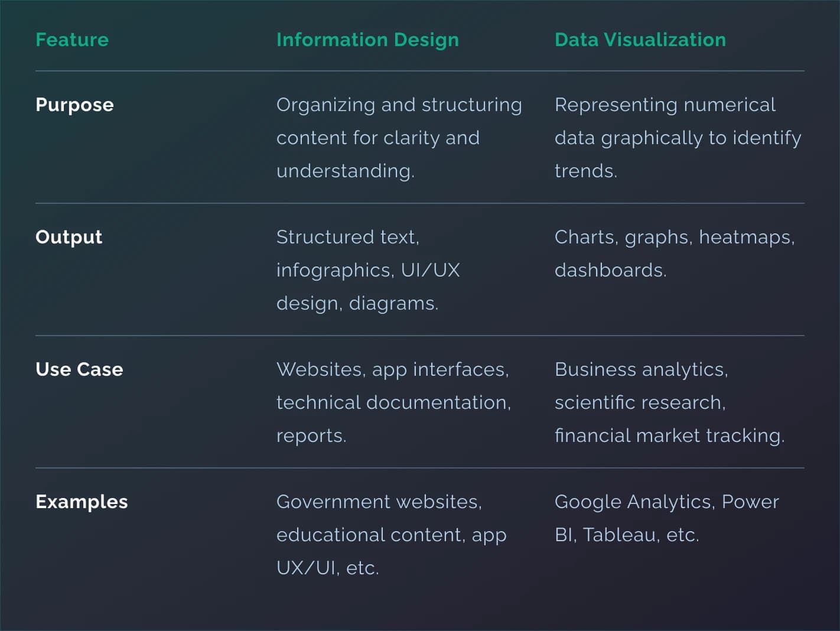Click the Information Design purpose description cell
The image size is (840, 631).
coord(399,138)
